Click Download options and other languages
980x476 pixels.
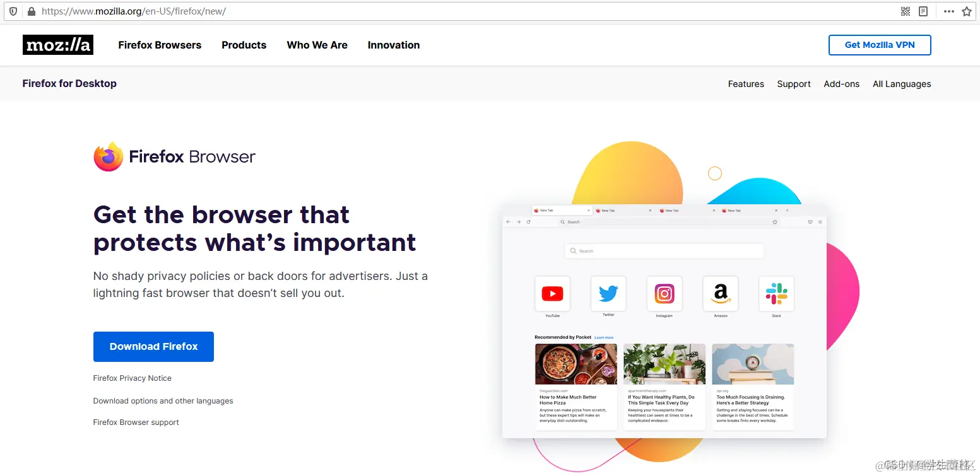pyautogui.click(x=163, y=401)
